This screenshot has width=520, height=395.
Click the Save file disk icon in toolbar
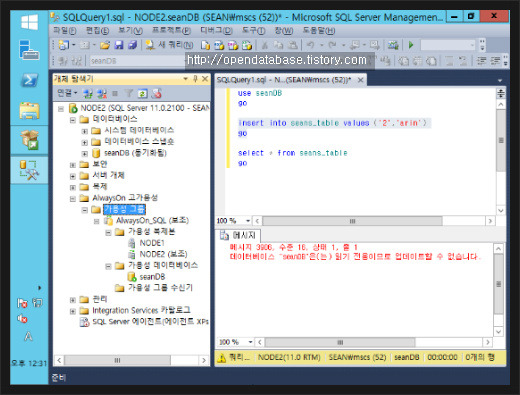119,45
